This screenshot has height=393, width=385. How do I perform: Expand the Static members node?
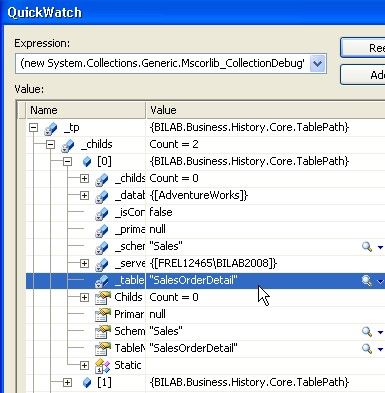tap(84, 365)
